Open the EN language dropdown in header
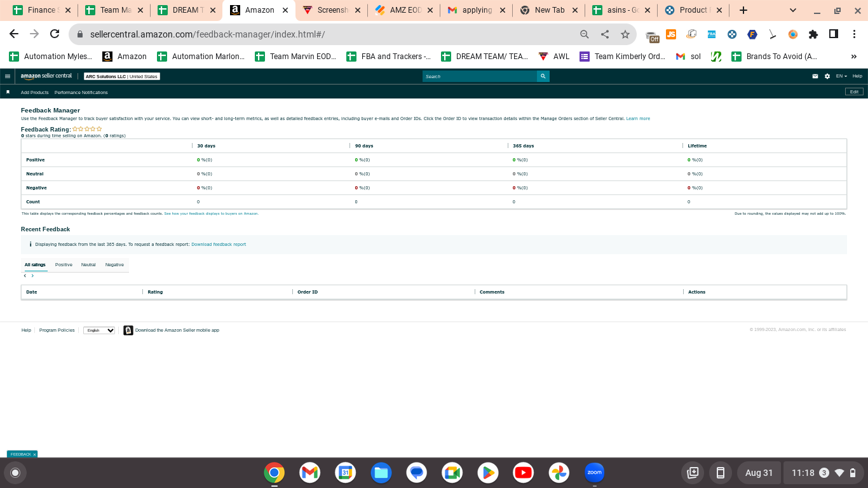Image resolution: width=868 pixels, height=488 pixels. point(841,76)
